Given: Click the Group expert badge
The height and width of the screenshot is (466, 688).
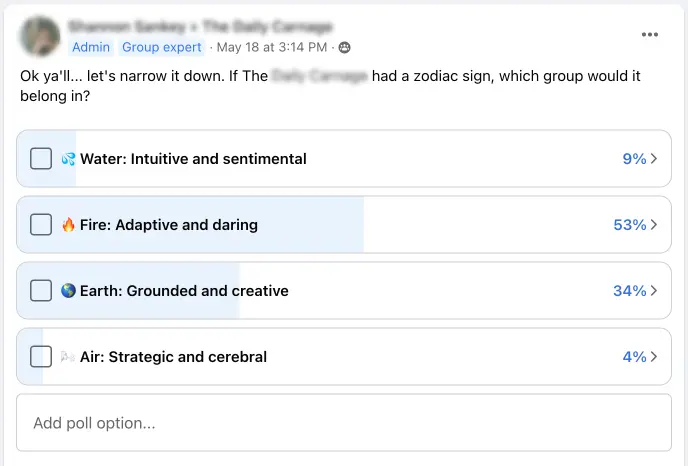Looking at the screenshot, I should click(x=162, y=47).
